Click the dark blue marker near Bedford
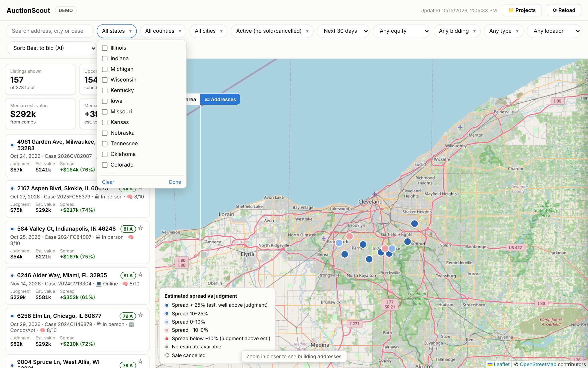 (408, 242)
